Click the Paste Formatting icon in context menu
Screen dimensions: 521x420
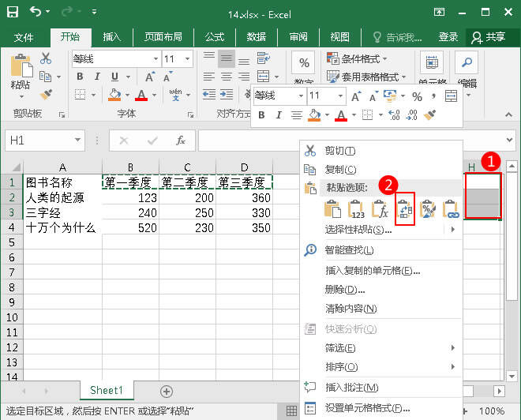coord(428,209)
